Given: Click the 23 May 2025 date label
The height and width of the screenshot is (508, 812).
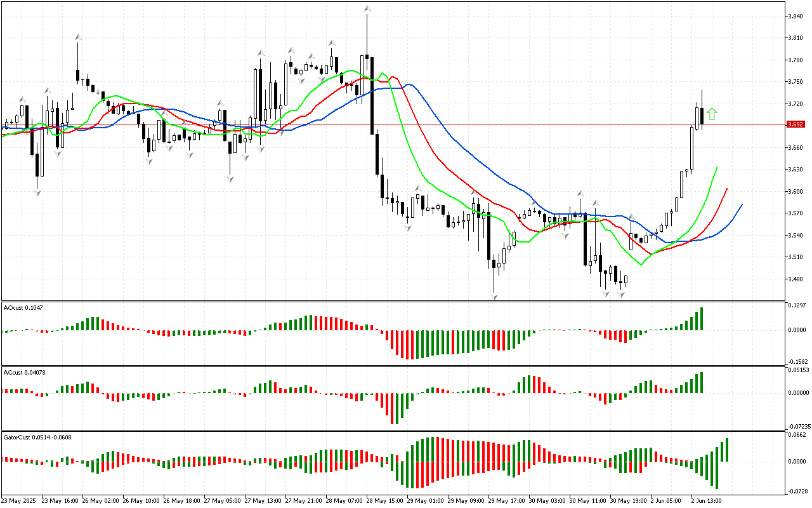Looking at the screenshot, I should (18, 500).
